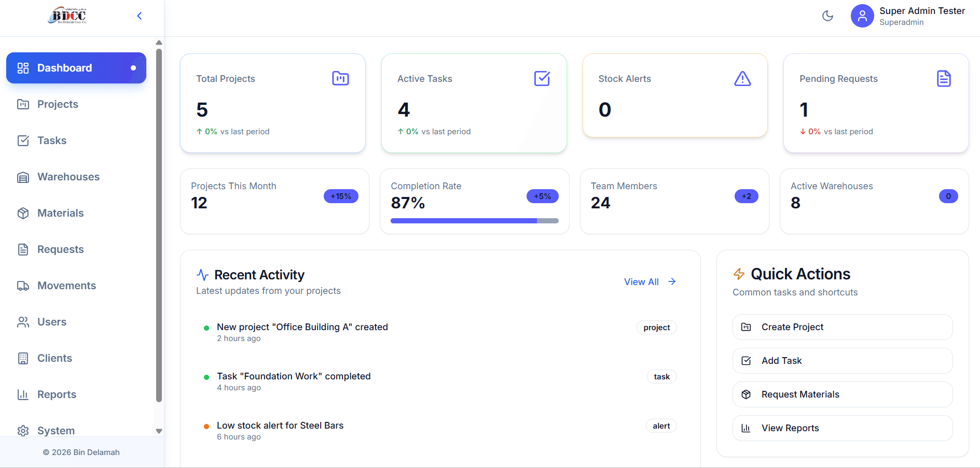Open Warehouses from the sidebar
The image size is (980, 468).
(x=68, y=177)
